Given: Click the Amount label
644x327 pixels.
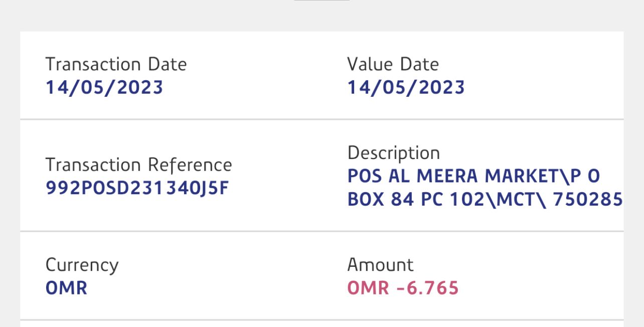Looking at the screenshot, I should coord(380,265).
